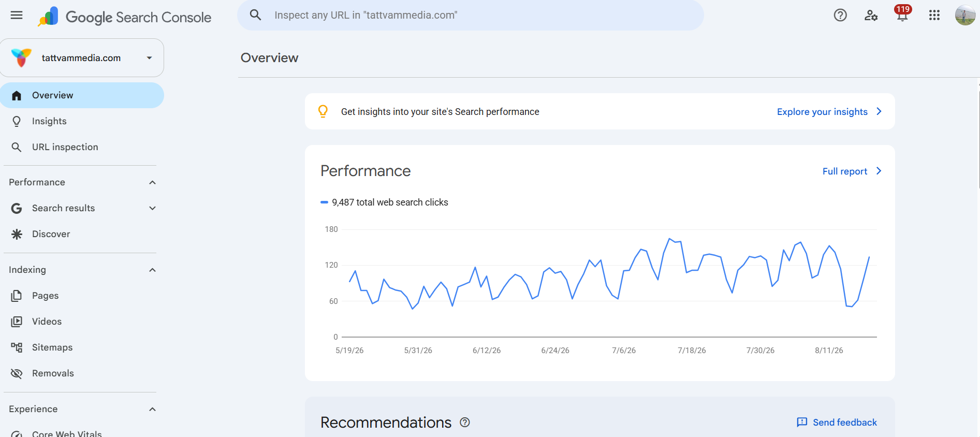Image resolution: width=980 pixels, height=437 pixels.
Task: Click the help icon beside Recommendations
Action: coord(465,423)
